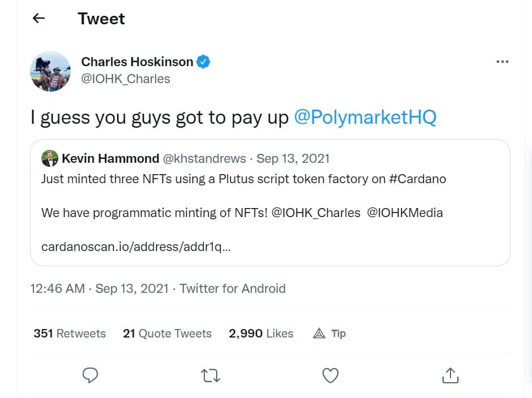This screenshot has width=532, height=398.
Task: Open the Charles Hoskinson display name
Action: (x=137, y=62)
